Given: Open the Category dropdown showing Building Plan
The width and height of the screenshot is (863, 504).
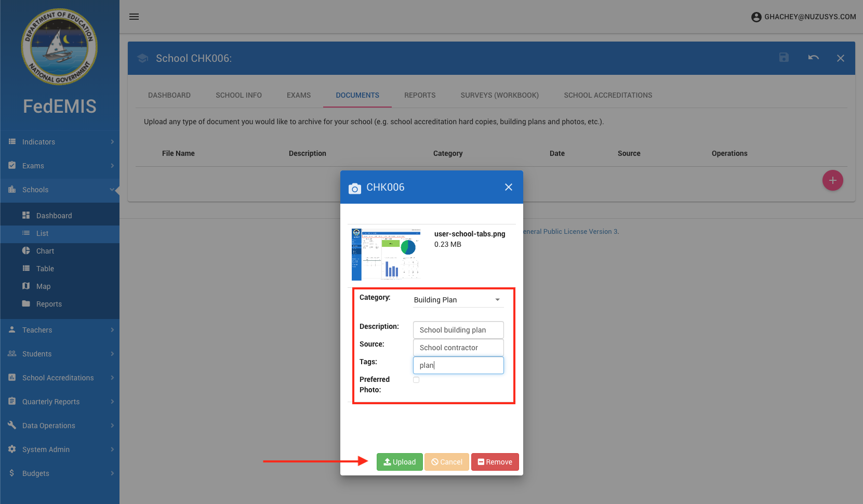Looking at the screenshot, I should click(458, 300).
